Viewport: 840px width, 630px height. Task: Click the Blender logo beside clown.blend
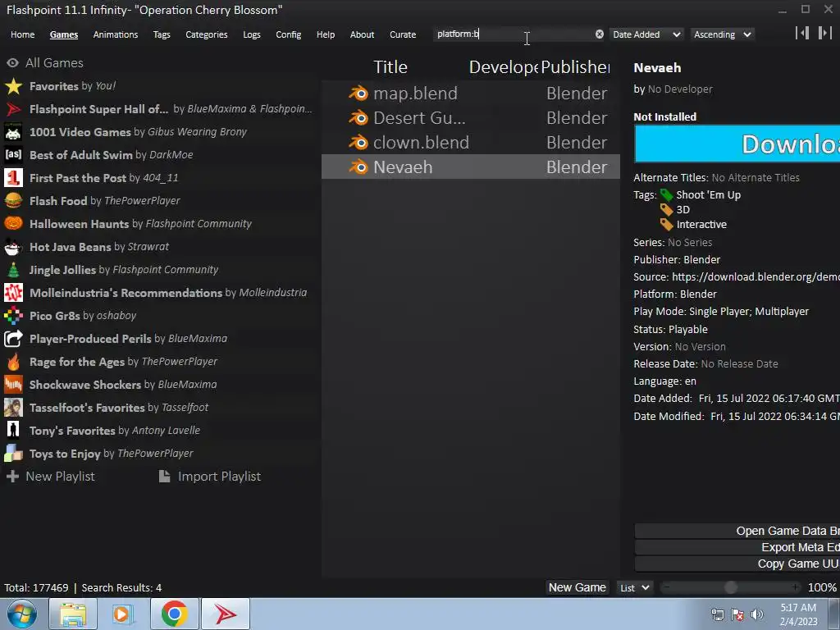point(358,143)
